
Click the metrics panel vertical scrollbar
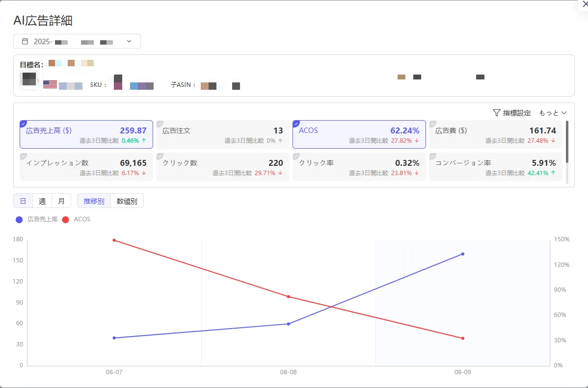567,142
